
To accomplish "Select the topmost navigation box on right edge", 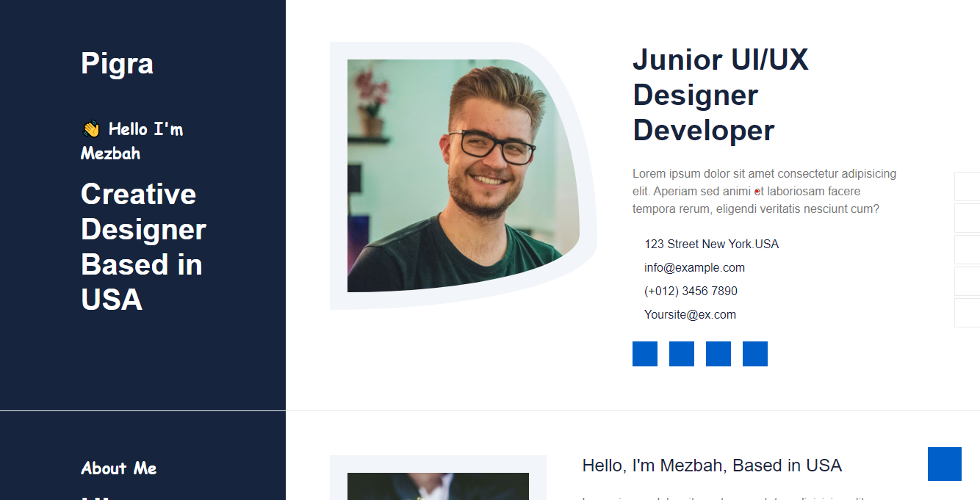I will (x=968, y=186).
